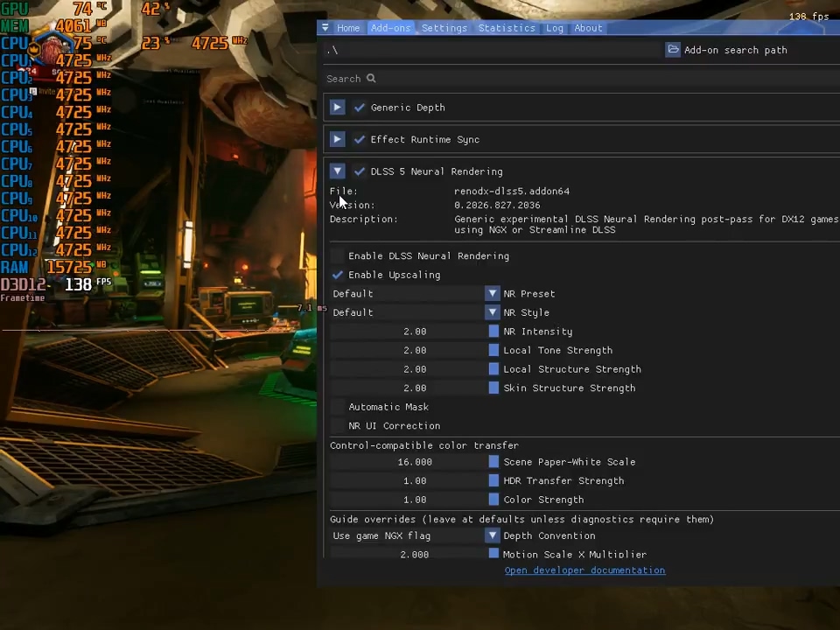
Task: Select the Add-ons tab
Action: [390, 28]
